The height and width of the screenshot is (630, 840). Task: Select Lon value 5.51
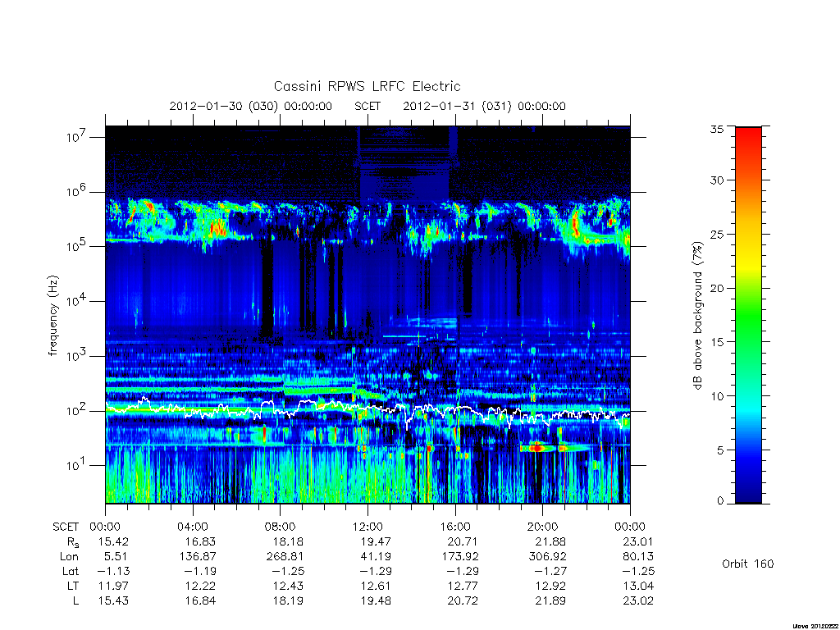click(x=116, y=557)
